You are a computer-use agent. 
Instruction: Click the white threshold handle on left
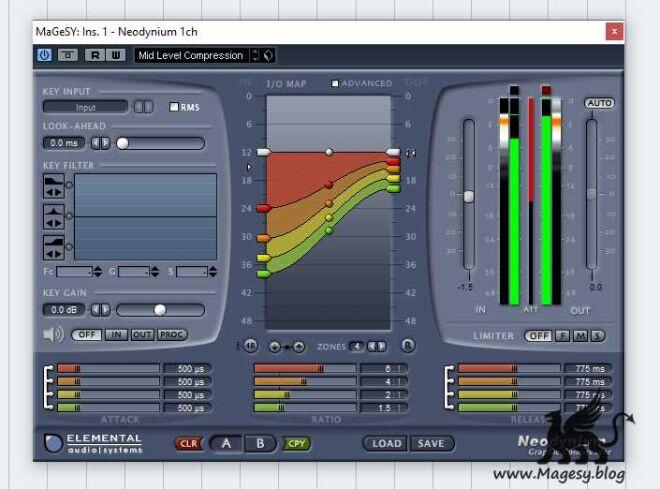point(263,152)
